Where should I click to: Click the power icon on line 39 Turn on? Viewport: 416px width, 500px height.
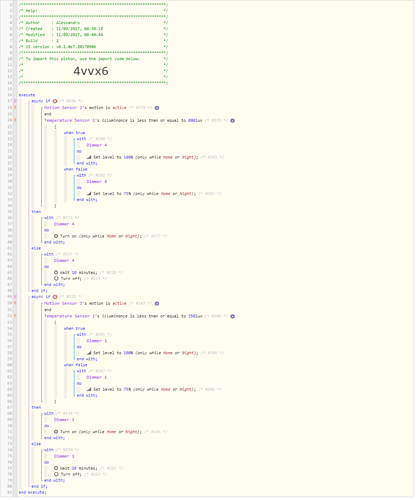pyautogui.click(x=56, y=236)
